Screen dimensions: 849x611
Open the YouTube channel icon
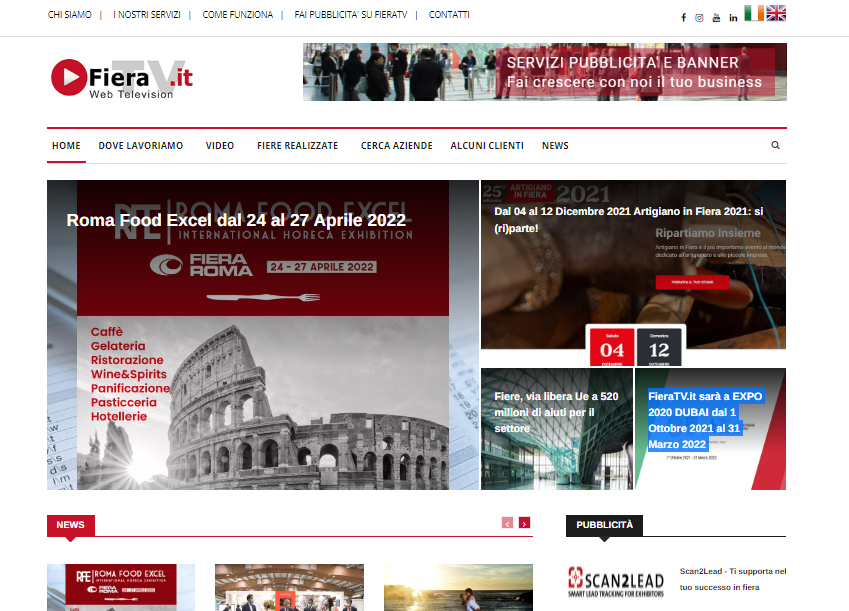pos(716,18)
